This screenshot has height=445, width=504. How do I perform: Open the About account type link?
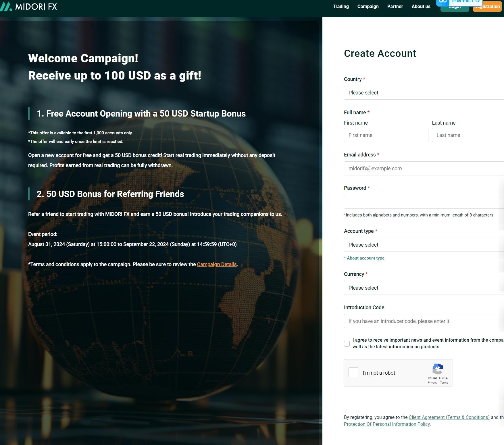[364, 258]
